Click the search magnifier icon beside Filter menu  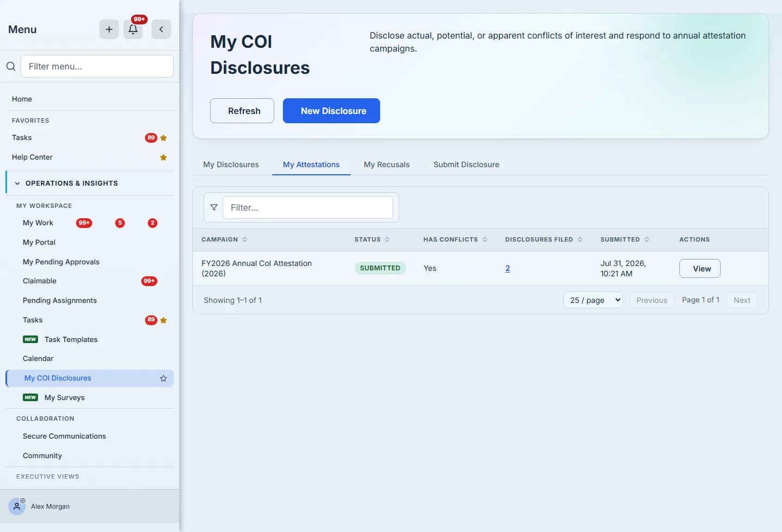[11, 66]
